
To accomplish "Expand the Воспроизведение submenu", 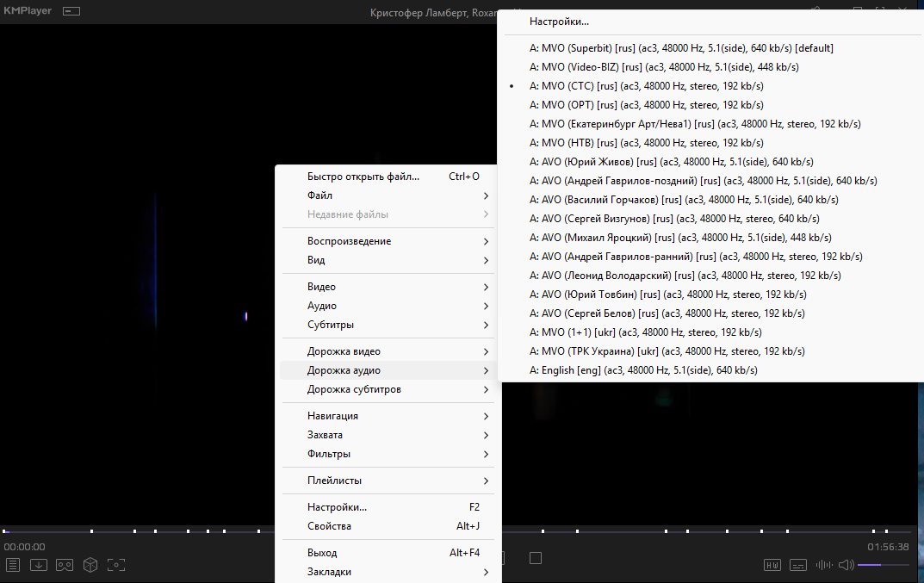I will point(388,241).
